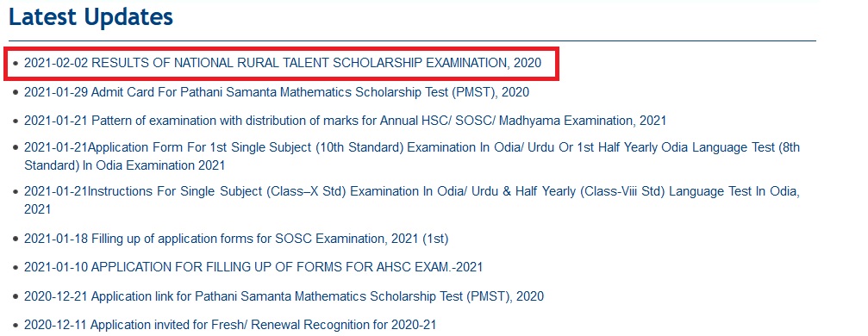Image resolution: width=868 pixels, height=336 pixels.
Task: Open the Annual HSC marks distribution pattern link
Action: coord(345,120)
